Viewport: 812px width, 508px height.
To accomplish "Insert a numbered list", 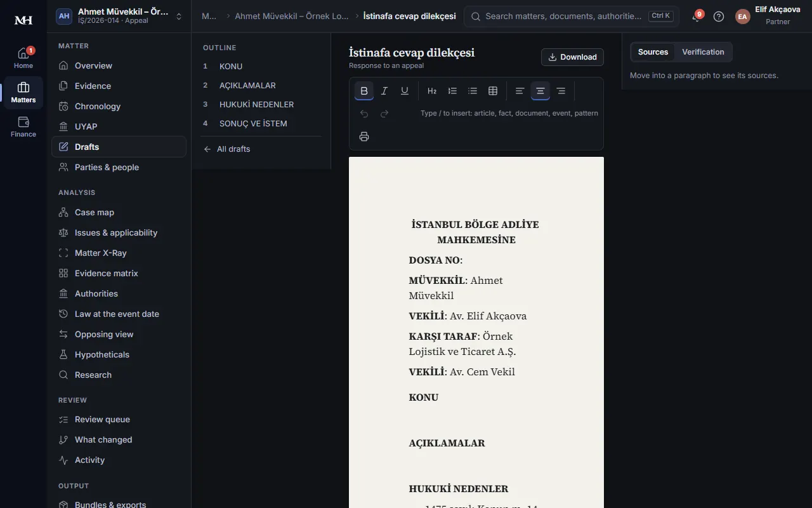I will tap(452, 91).
